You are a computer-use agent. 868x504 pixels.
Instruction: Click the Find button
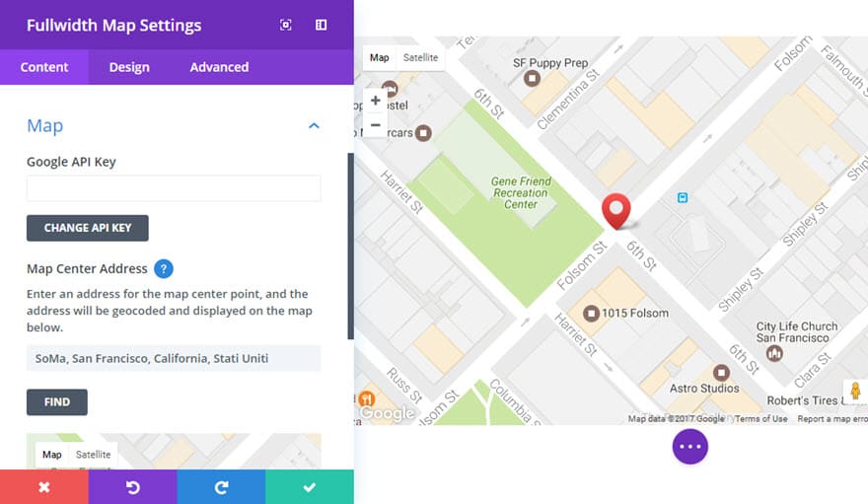pos(57,402)
